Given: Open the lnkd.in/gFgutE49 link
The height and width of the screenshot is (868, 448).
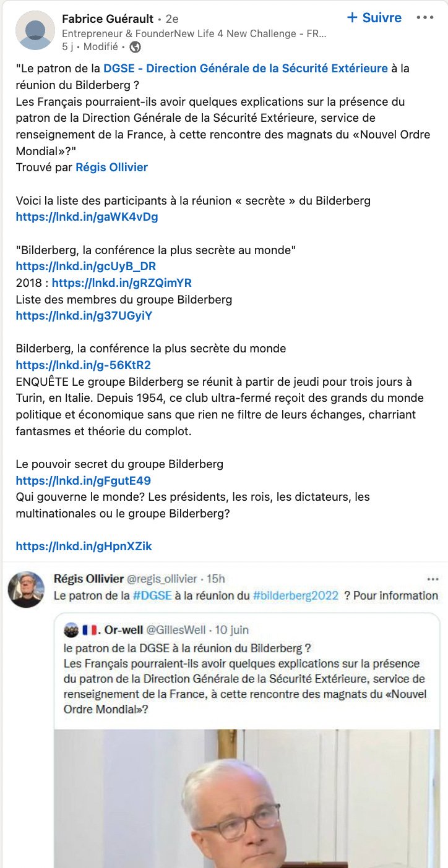Looking at the screenshot, I should 83,480.
